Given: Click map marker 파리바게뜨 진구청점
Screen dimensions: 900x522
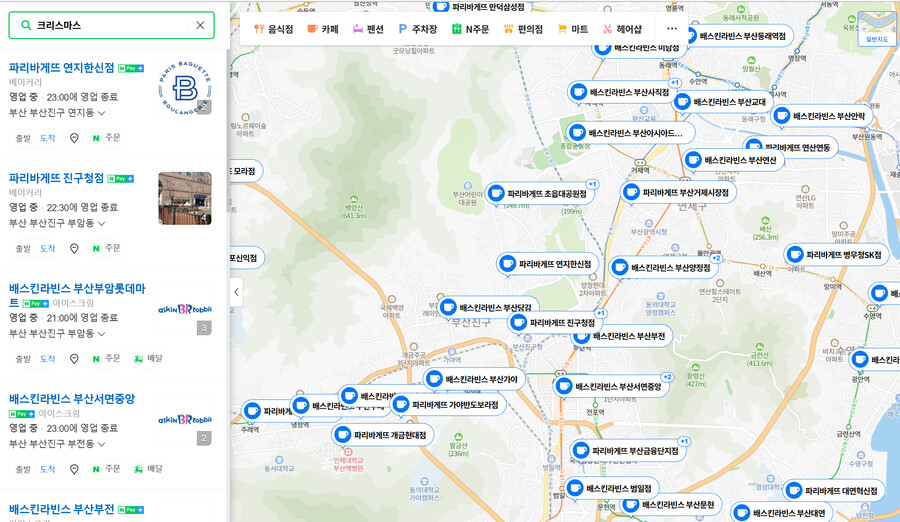Looking at the screenshot, I should coord(554,323).
